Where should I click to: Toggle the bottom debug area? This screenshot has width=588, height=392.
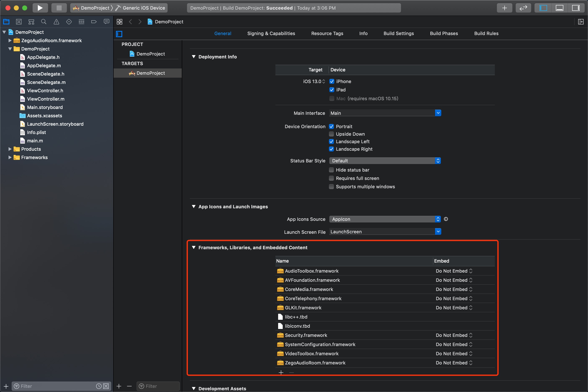click(x=559, y=8)
